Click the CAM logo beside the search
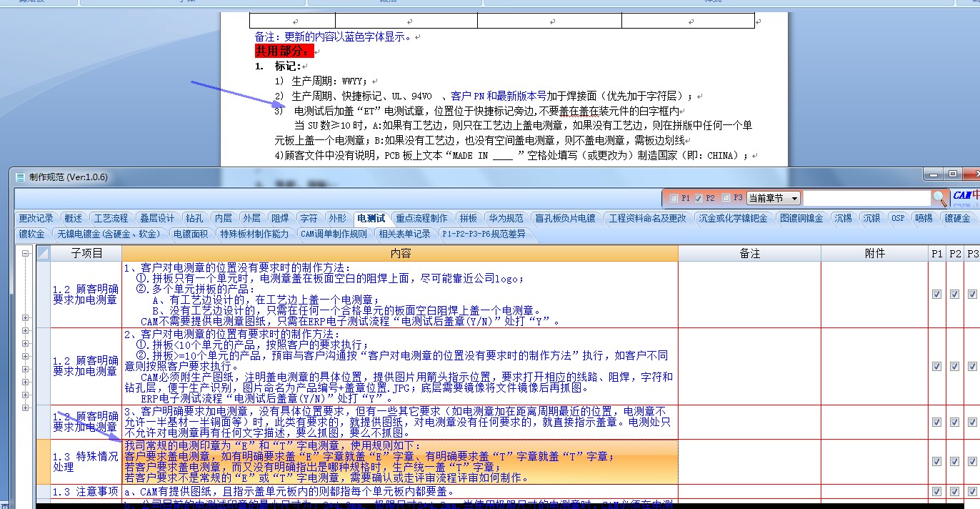Image resolution: width=980 pixels, height=509 pixels. [966, 196]
